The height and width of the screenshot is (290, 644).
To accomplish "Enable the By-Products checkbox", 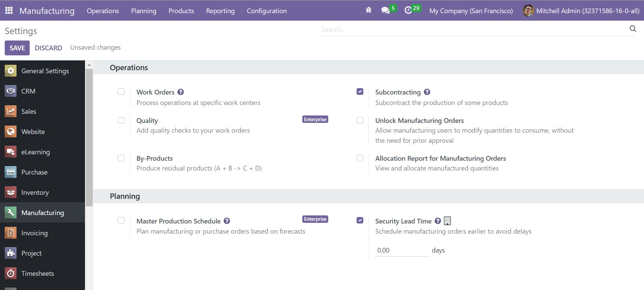I will pos(121,158).
